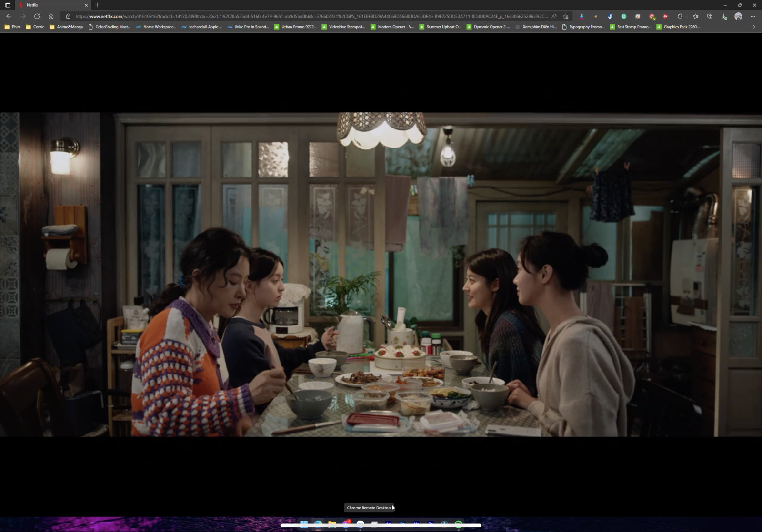Open Zalo from the taskbar
This screenshot has height=532, width=762.
click(x=361, y=524)
